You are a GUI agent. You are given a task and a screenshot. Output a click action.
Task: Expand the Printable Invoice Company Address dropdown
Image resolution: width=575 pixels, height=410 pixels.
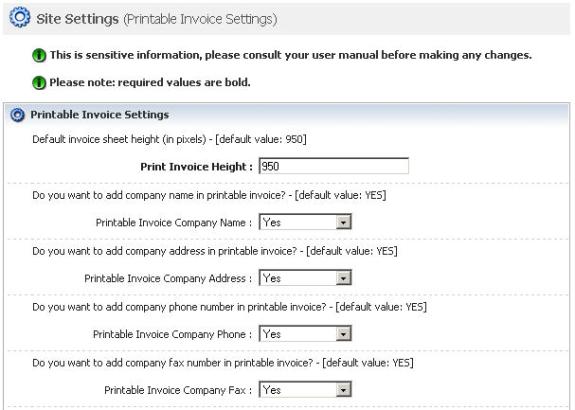(x=305, y=278)
